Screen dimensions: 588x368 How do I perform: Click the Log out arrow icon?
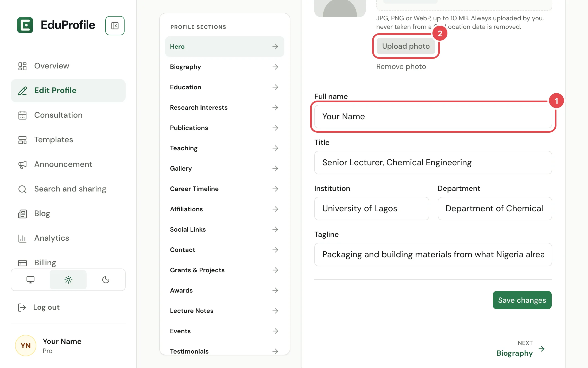[x=22, y=307]
